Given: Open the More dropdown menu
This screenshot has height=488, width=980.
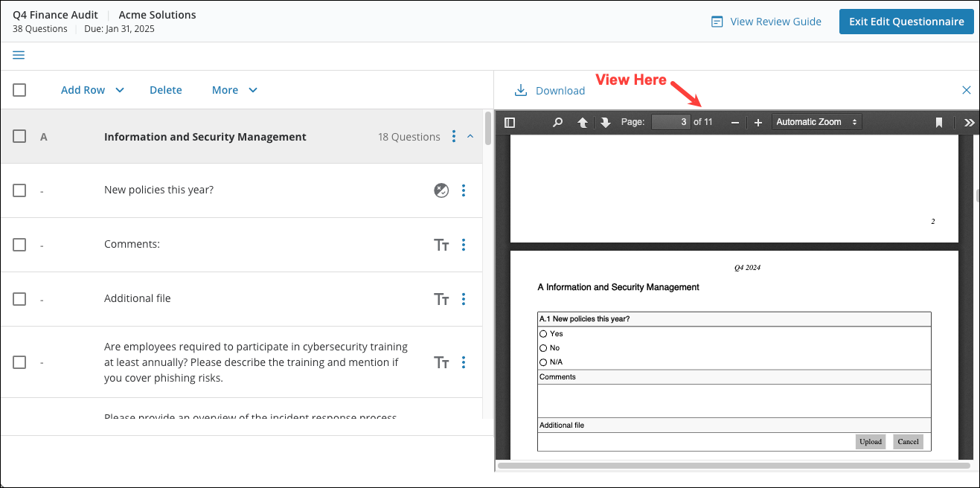Looking at the screenshot, I should coord(234,89).
